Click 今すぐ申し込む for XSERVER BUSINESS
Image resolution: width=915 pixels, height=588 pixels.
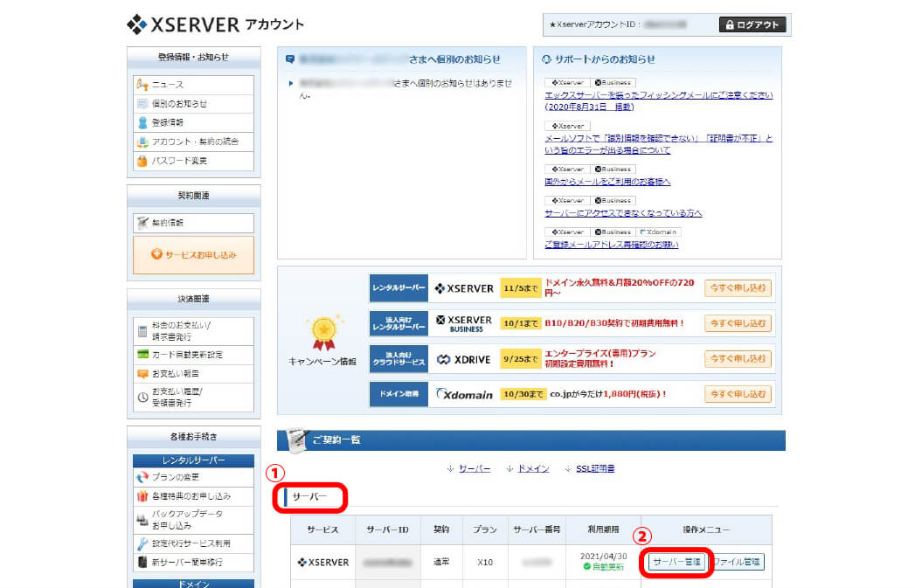coord(738,323)
